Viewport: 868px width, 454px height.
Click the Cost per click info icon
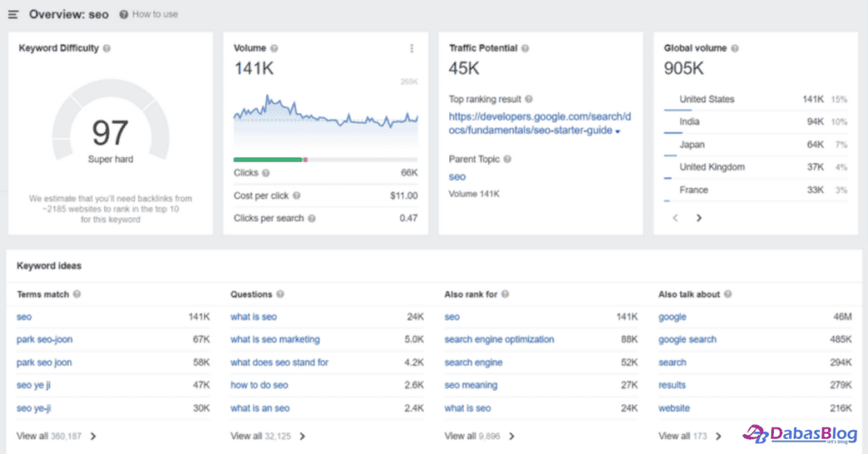(x=297, y=196)
